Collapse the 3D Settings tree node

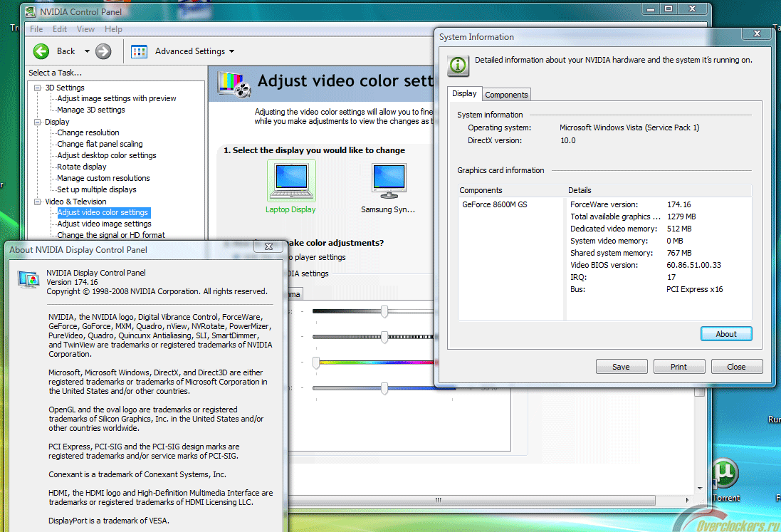37,88
